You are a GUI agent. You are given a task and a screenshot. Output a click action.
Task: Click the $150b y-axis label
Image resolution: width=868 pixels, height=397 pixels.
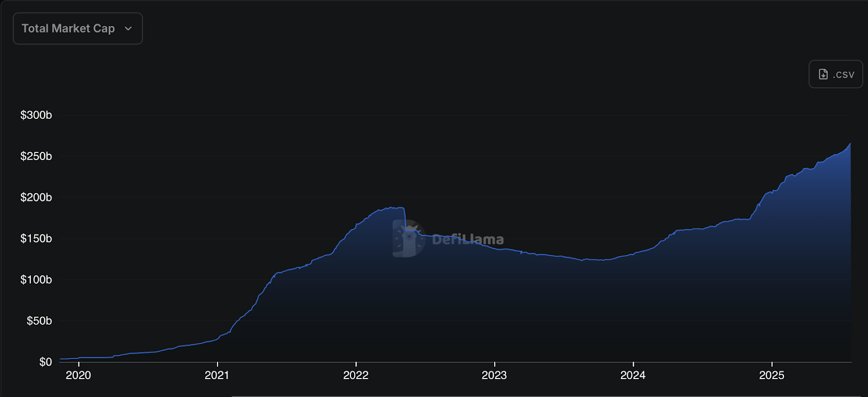coord(36,239)
